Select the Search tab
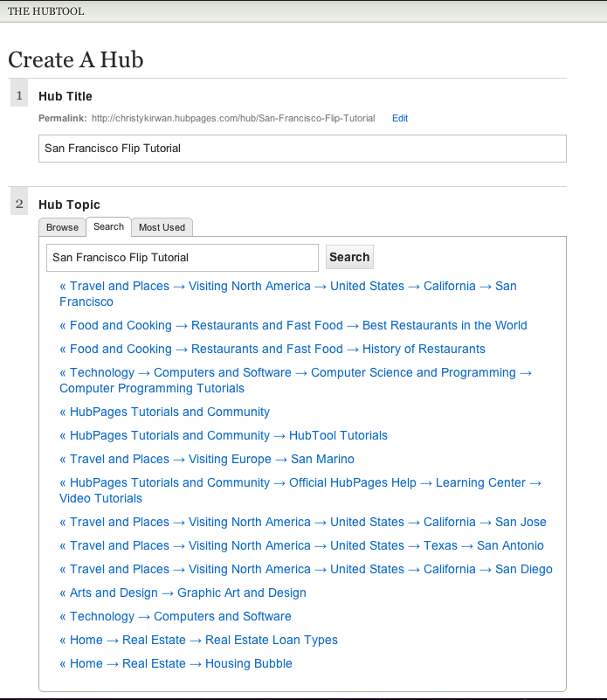This screenshot has width=607, height=700. 108,226
